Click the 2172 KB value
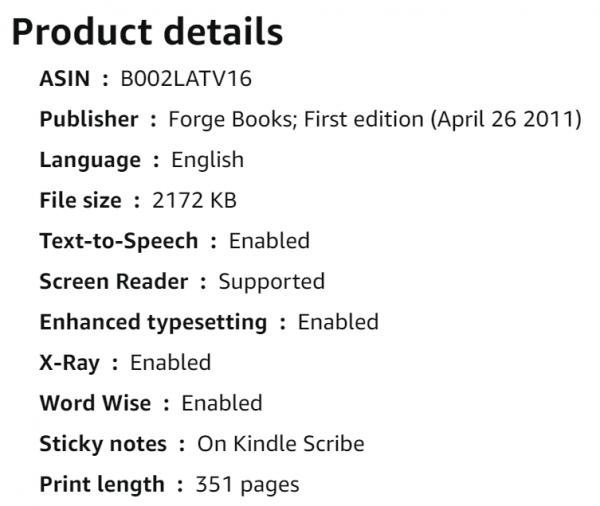600x506 pixels. [194, 200]
